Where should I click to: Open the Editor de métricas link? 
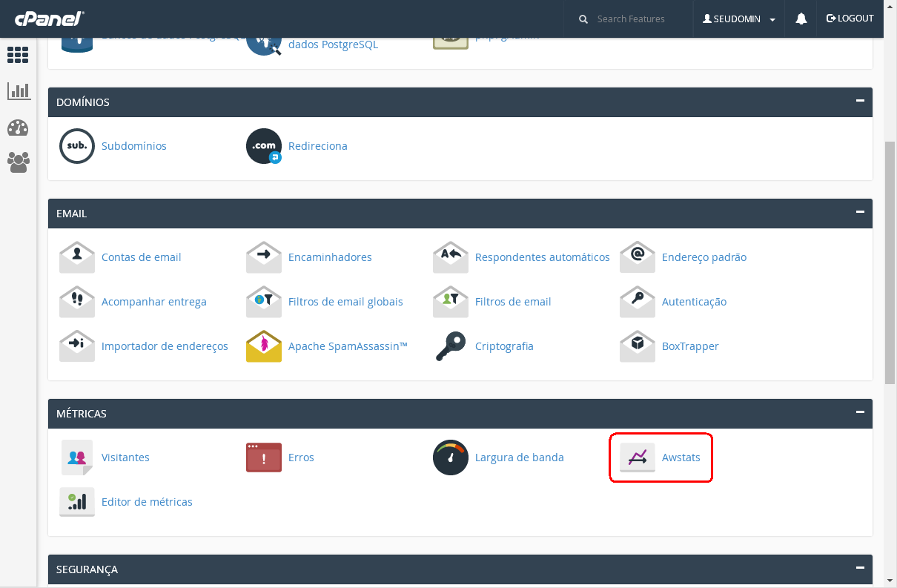147,502
